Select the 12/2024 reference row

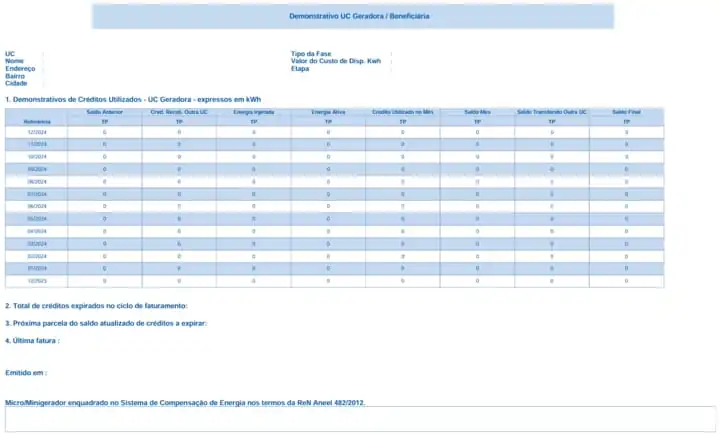[37, 132]
